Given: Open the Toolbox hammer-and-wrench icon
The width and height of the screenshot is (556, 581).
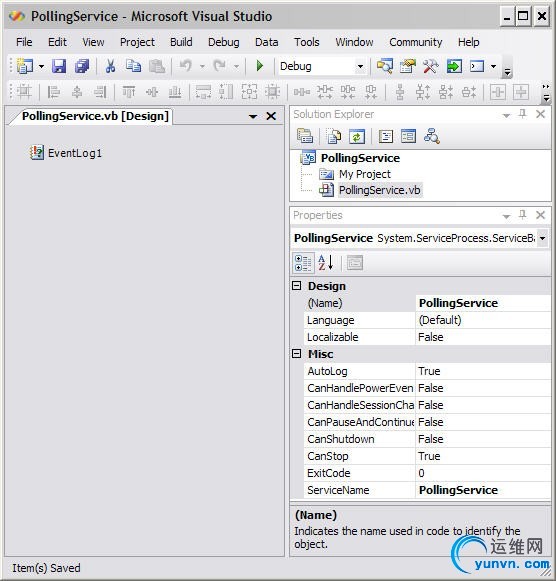Looking at the screenshot, I should point(430,66).
